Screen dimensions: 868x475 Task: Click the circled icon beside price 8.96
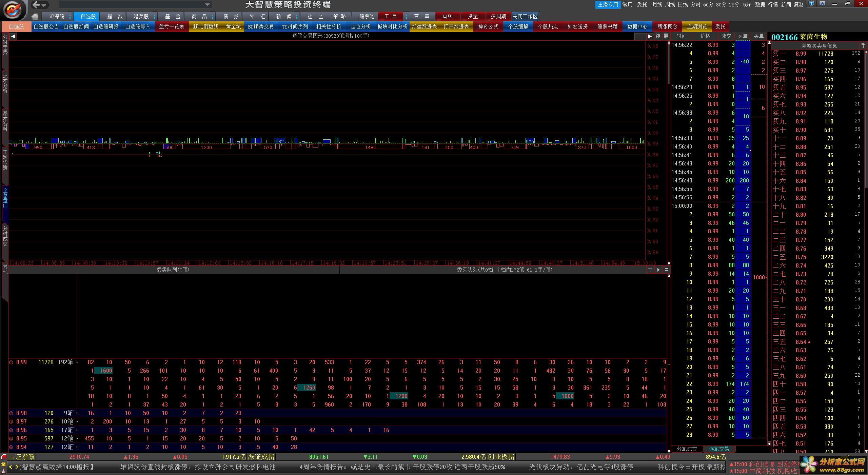(11, 430)
